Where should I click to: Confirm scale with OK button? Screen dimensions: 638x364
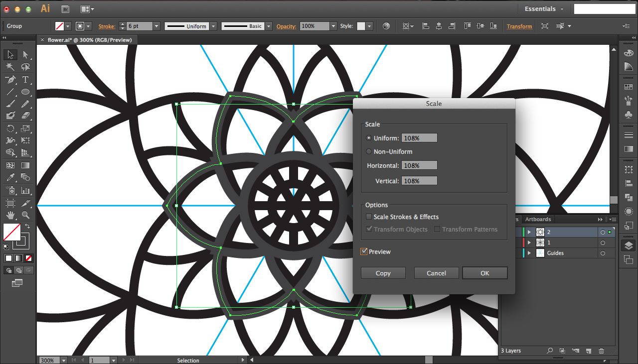point(485,273)
